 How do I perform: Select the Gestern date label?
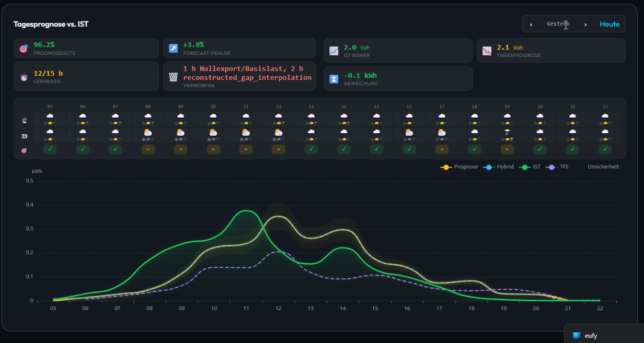(x=558, y=24)
